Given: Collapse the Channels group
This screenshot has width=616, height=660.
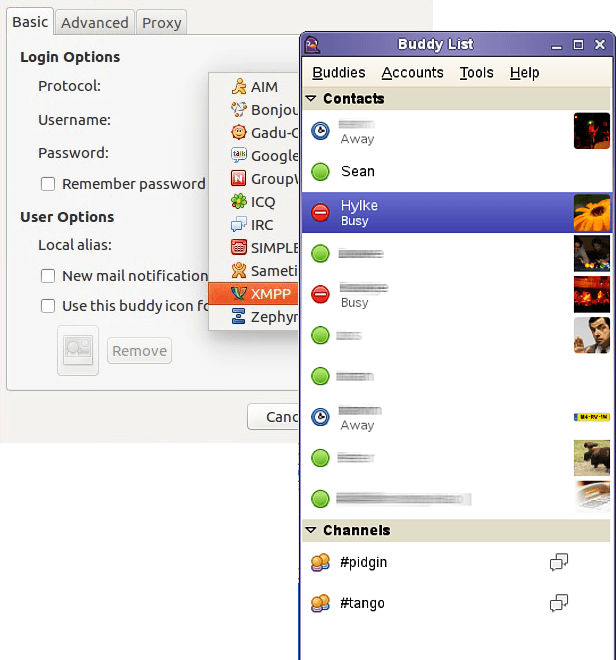Looking at the screenshot, I should 311,530.
